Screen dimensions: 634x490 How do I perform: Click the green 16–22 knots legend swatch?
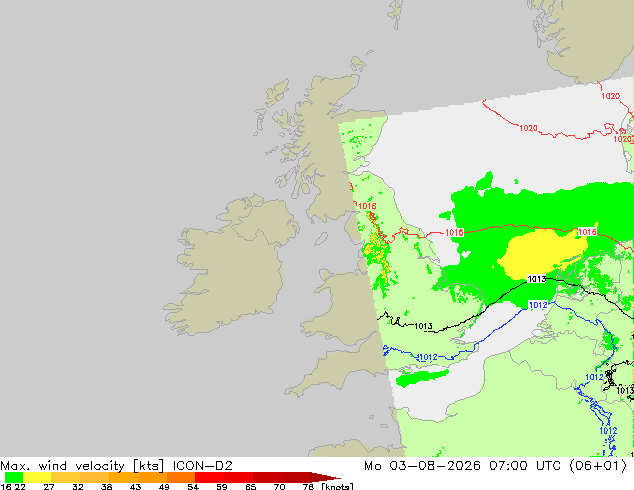coord(13,477)
